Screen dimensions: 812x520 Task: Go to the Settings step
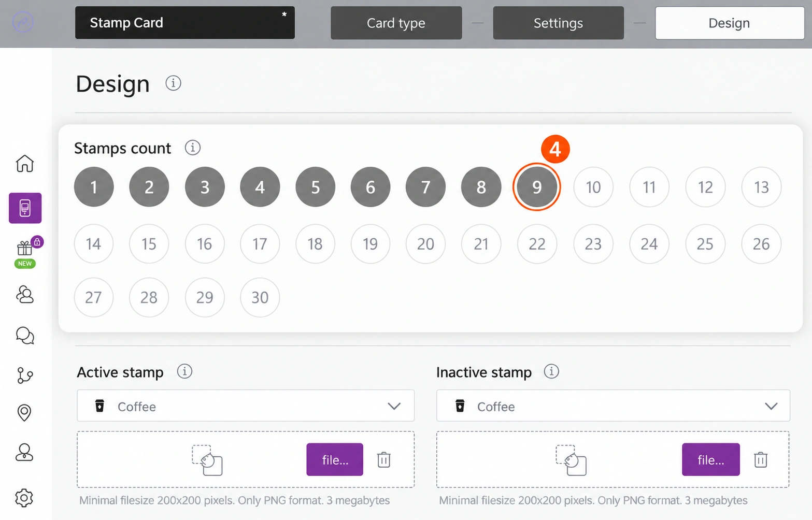point(559,23)
